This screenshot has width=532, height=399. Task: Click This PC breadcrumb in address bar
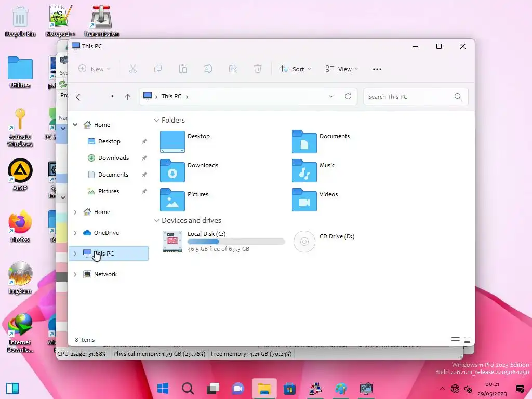pyautogui.click(x=171, y=96)
